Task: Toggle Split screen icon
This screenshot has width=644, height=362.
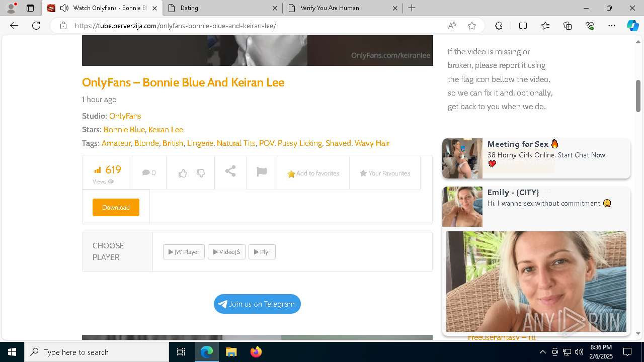Action: coord(523,26)
